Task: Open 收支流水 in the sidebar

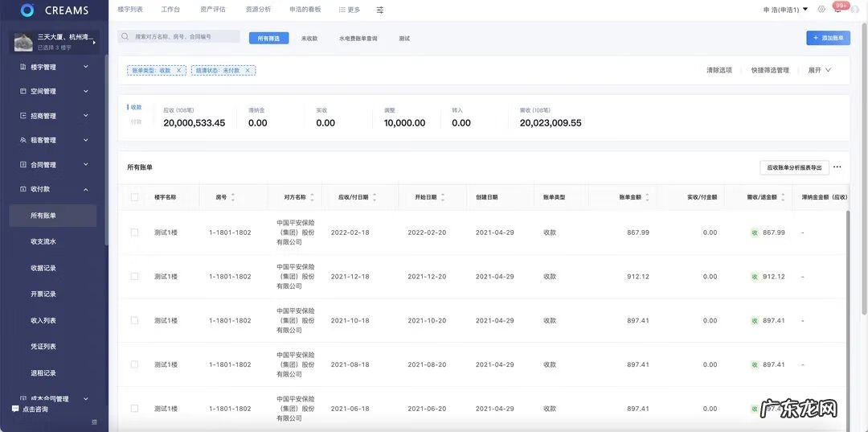Action: [43, 241]
